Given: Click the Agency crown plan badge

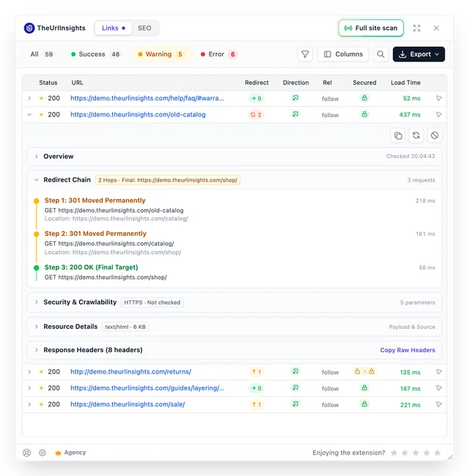Looking at the screenshot, I should 70,453.
